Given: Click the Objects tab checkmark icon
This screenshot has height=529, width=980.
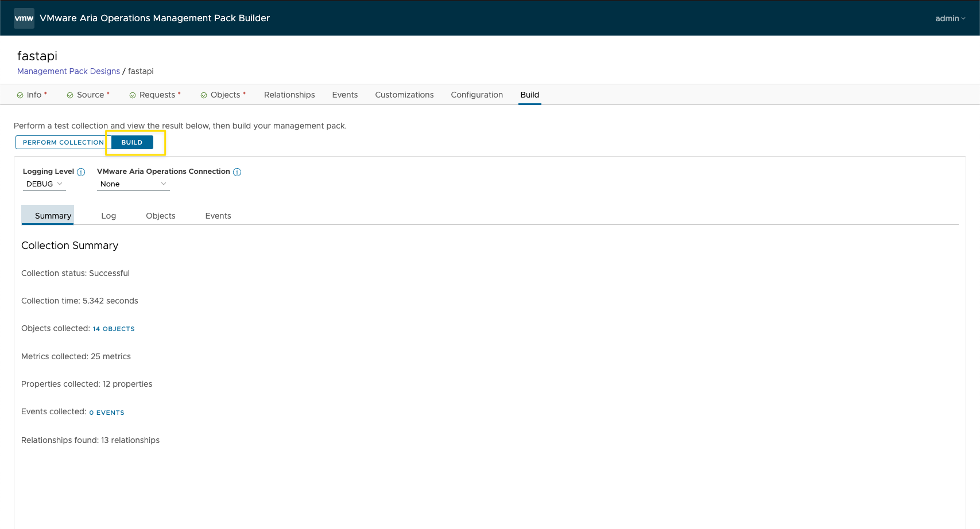Looking at the screenshot, I should (x=204, y=95).
